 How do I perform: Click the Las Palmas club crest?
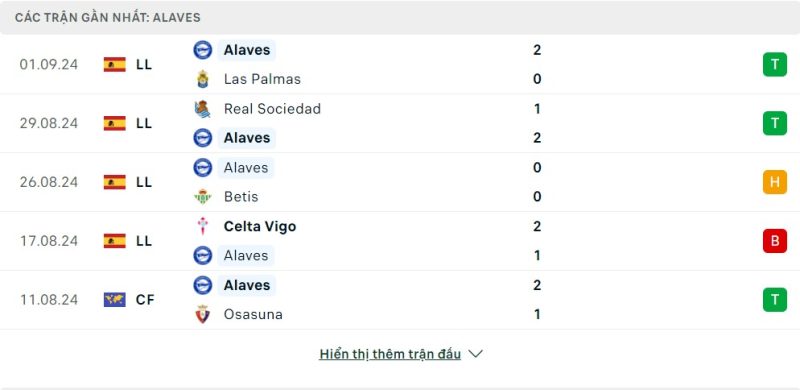tap(203, 79)
